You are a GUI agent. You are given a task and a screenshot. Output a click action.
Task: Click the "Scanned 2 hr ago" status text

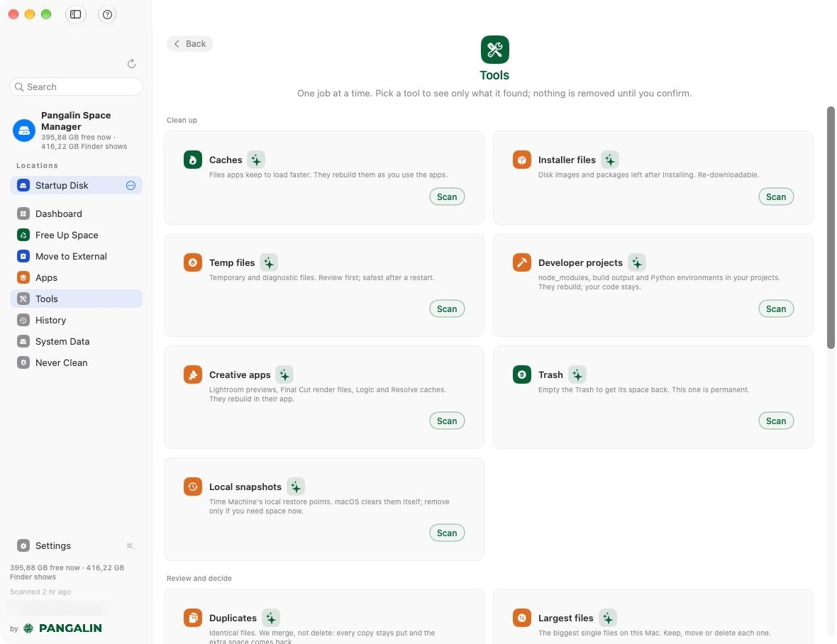click(x=40, y=592)
